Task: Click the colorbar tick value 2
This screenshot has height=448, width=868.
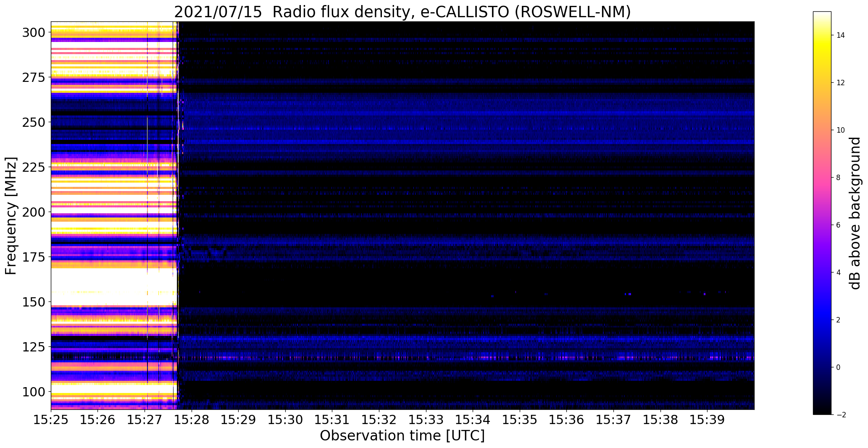Action: point(839,320)
